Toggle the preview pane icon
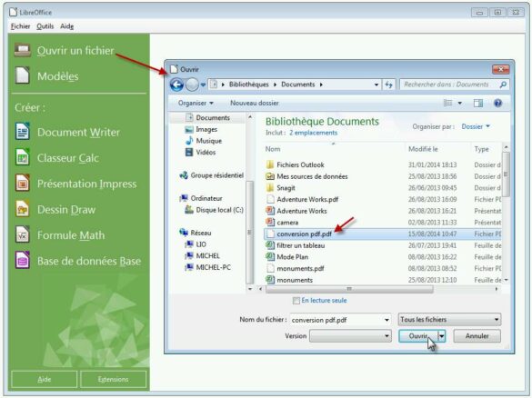The image size is (532, 398). (x=478, y=103)
